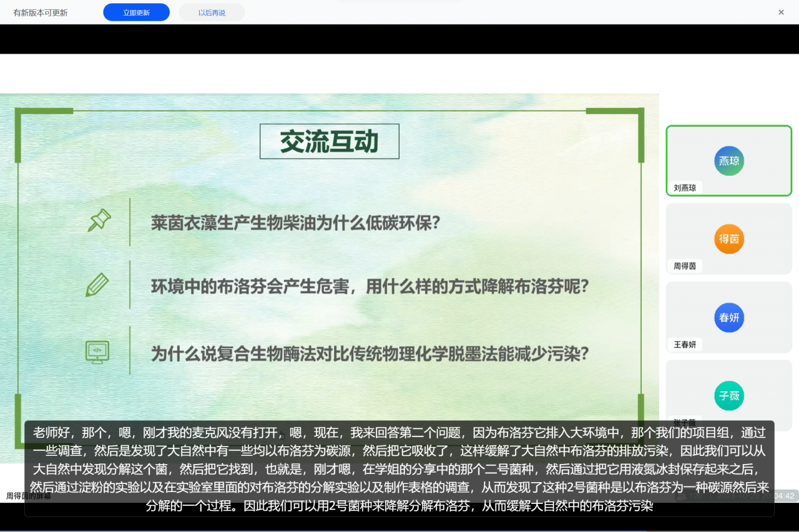Select 刘燕琼's highlighted video tile

click(728, 161)
